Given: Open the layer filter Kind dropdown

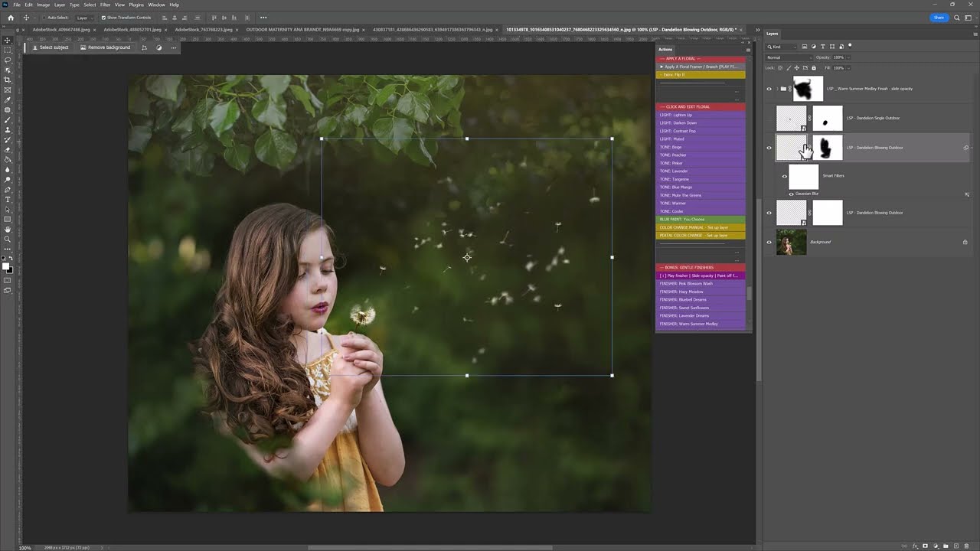Looking at the screenshot, I should click(782, 47).
